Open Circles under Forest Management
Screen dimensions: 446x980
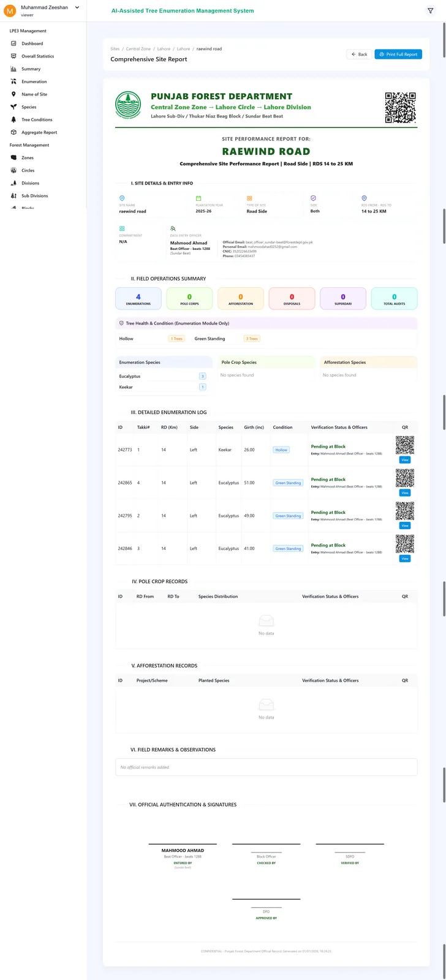[28, 170]
